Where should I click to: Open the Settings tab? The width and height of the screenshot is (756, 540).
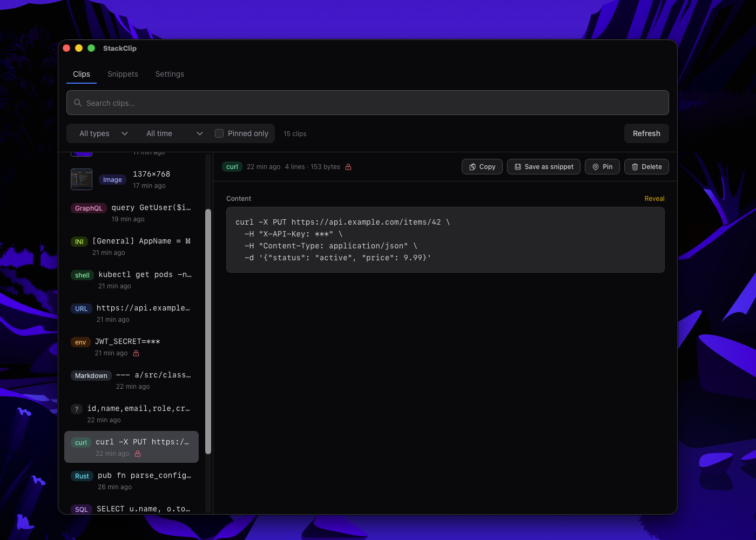[170, 74]
